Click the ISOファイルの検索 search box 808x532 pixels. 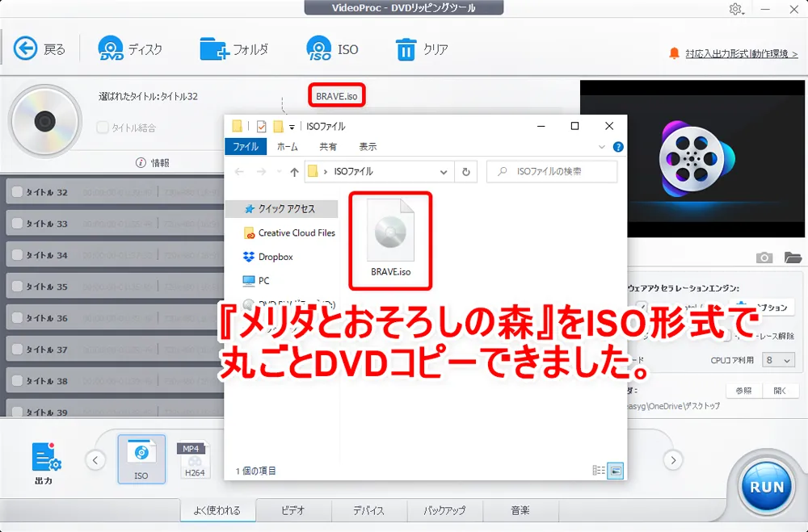coord(552,171)
